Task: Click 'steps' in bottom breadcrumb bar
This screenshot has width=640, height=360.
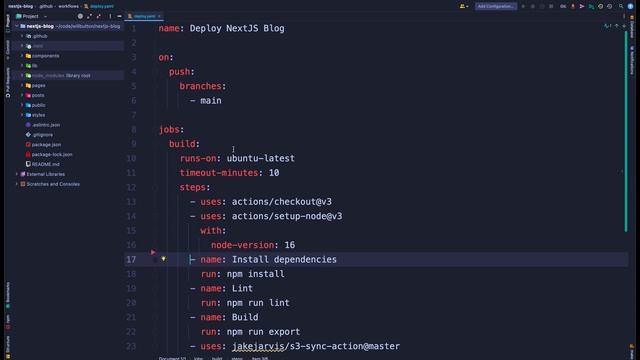Action: tap(237, 358)
